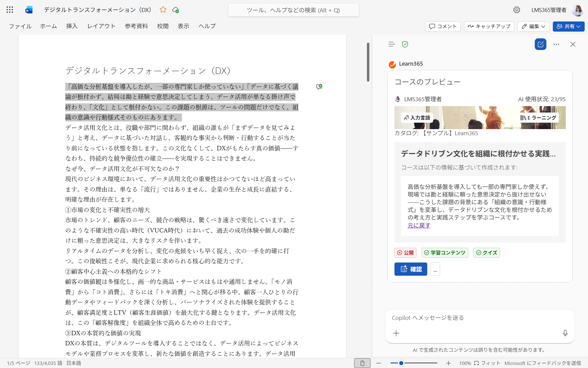Click the heading ①市場の変化と不確実性の増大

[x=107, y=210]
